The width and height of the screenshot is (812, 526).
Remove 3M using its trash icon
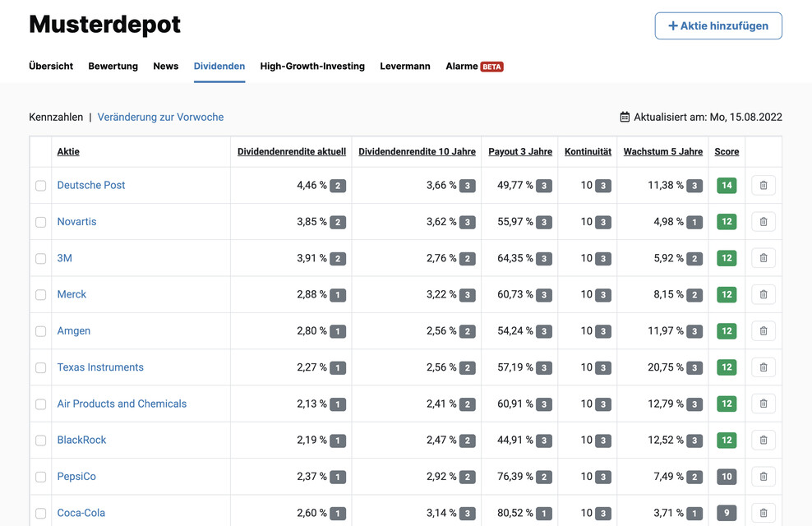point(764,258)
